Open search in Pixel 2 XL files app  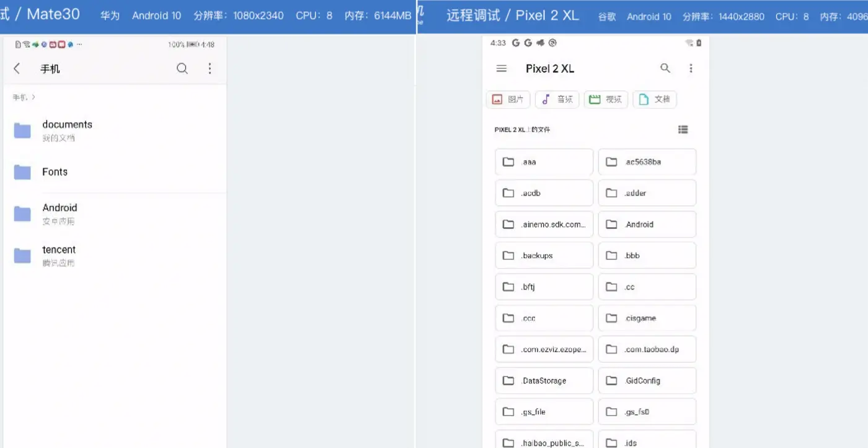(x=665, y=68)
